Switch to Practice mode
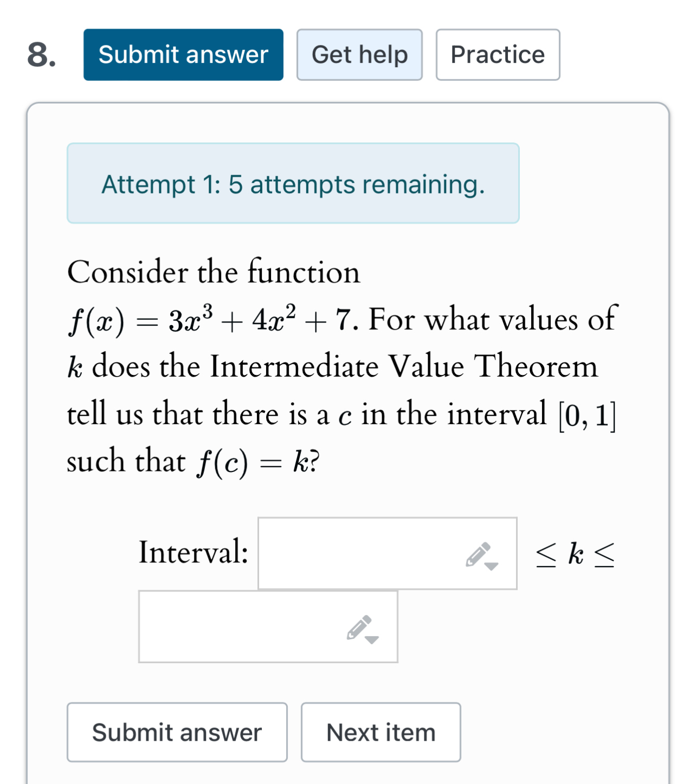 (497, 54)
